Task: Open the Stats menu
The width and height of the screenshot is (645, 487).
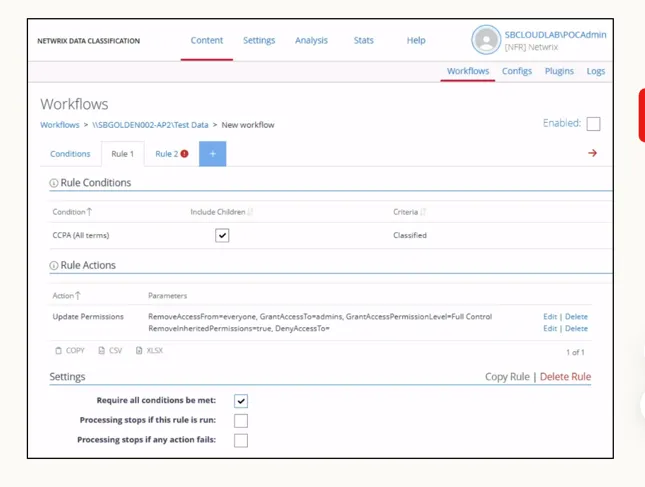Action: (x=364, y=40)
